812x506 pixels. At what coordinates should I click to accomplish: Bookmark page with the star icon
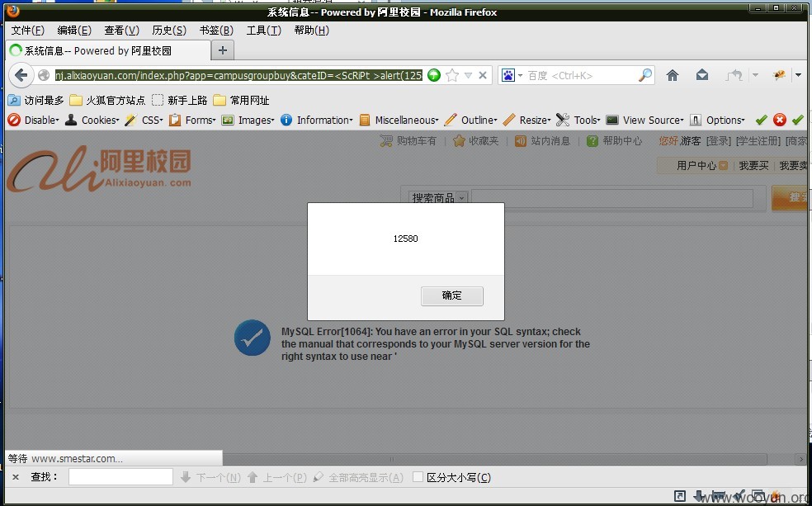(452, 76)
